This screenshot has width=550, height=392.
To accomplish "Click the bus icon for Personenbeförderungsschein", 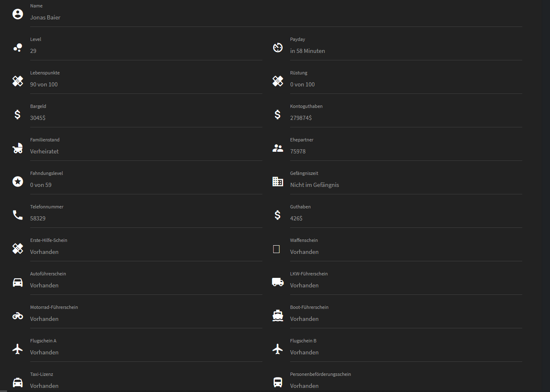I will click(x=278, y=382).
